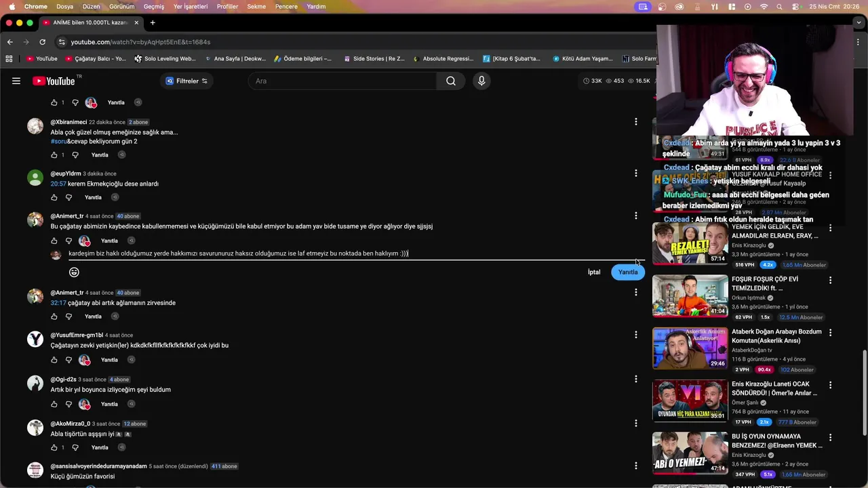Viewport: 868px width, 488px height.
Task: Click the page's vertical scrollbar thumb
Action: click(864, 393)
